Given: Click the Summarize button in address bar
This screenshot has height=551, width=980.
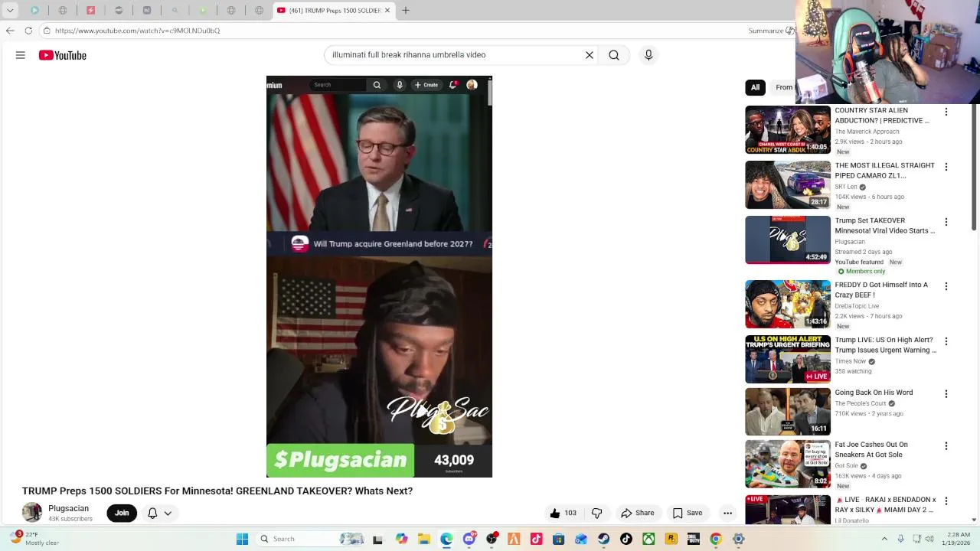Looking at the screenshot, I should 772,31.
